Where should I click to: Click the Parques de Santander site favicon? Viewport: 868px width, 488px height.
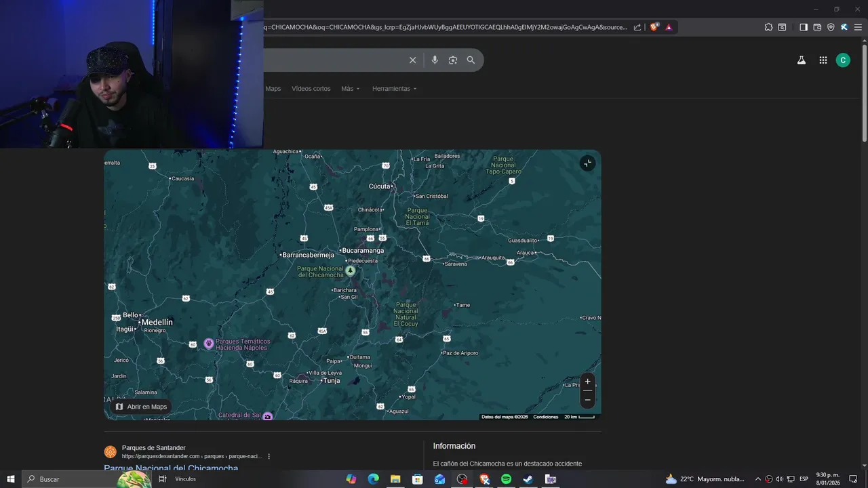coord(110,452)
